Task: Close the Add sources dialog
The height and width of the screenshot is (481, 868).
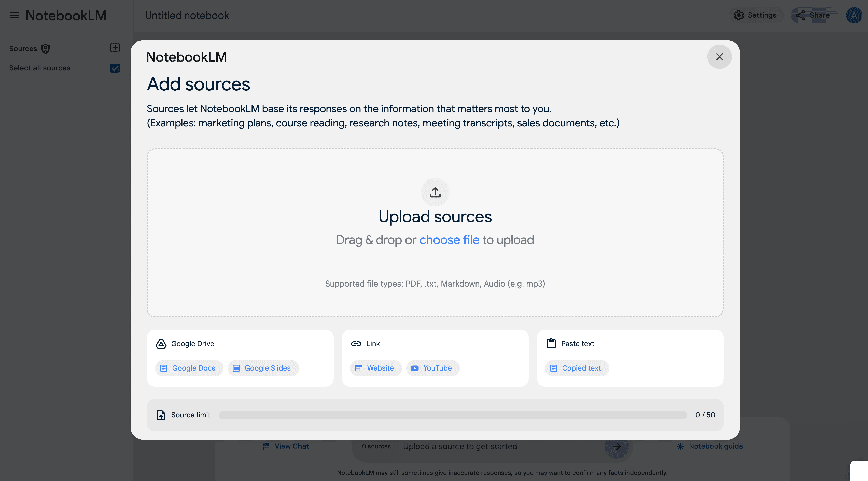Action: (x=719, y=56)
